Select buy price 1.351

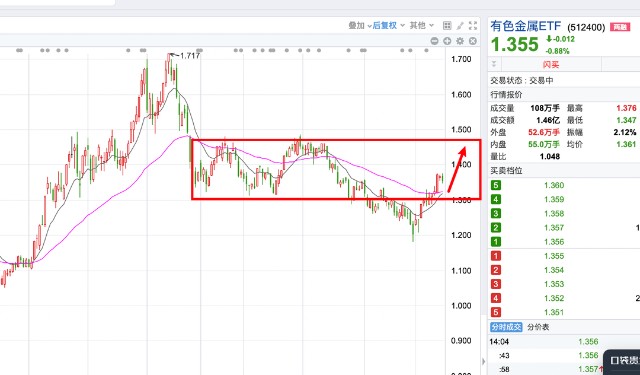pyautogui.click(x=554, y=312)
